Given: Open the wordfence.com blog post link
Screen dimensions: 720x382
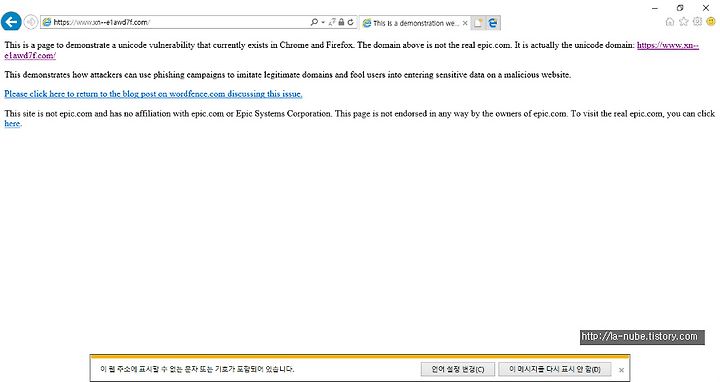Looking at the screenshot, I should point(153,94).
